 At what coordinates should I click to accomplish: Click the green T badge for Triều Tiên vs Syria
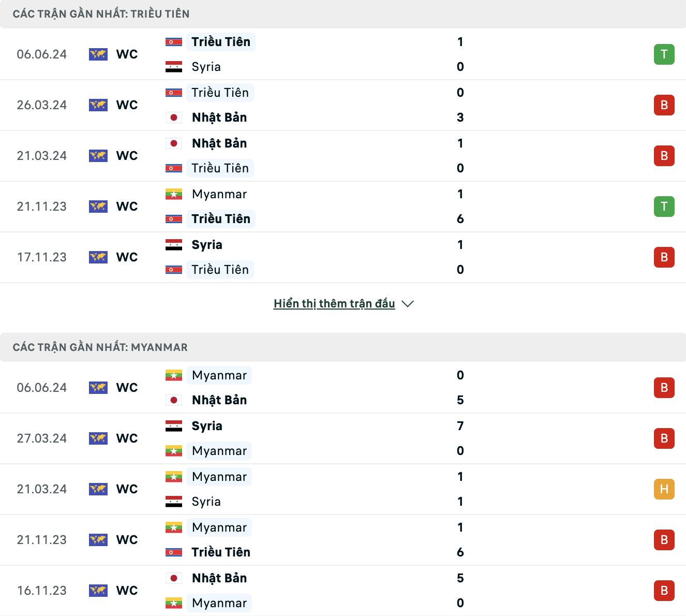tap(664, 54)
